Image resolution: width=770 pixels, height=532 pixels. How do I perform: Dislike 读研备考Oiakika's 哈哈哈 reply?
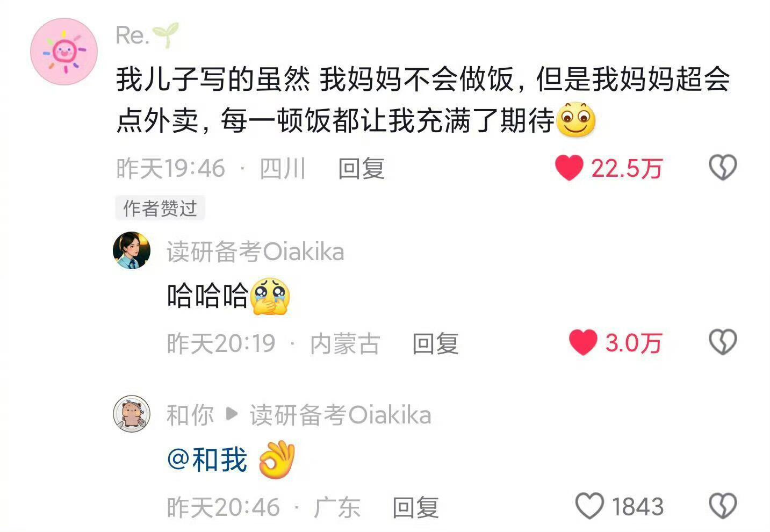[x=723, y=342]
